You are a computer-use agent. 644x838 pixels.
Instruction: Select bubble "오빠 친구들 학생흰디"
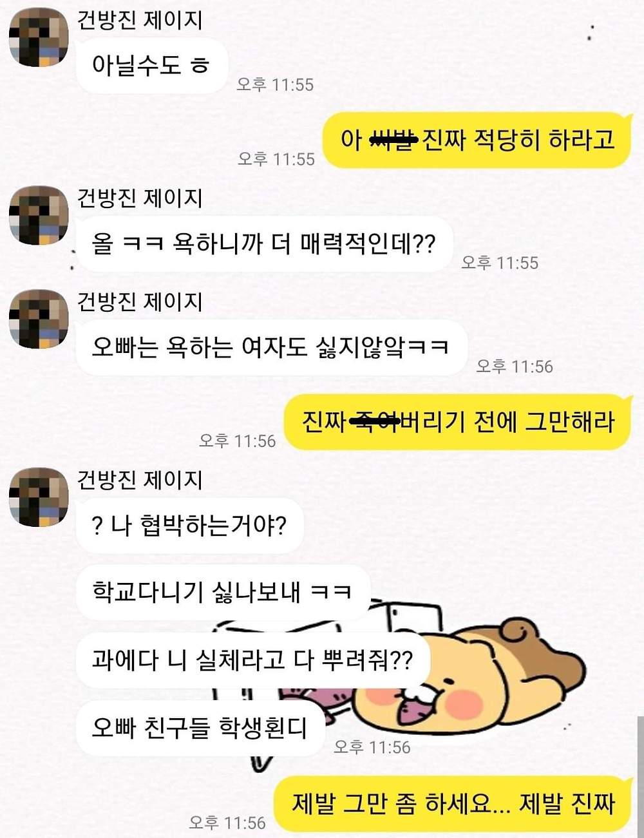pyautogui.click(x=200, y=728)
